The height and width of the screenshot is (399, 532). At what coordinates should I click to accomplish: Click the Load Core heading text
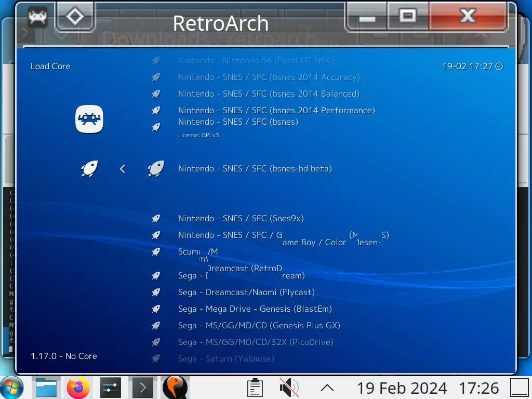pyautogui.click(x=50, y=66)
